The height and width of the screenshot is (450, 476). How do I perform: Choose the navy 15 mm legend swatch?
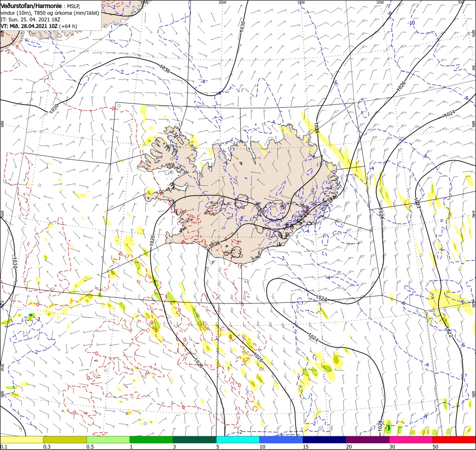coord(324,440)
